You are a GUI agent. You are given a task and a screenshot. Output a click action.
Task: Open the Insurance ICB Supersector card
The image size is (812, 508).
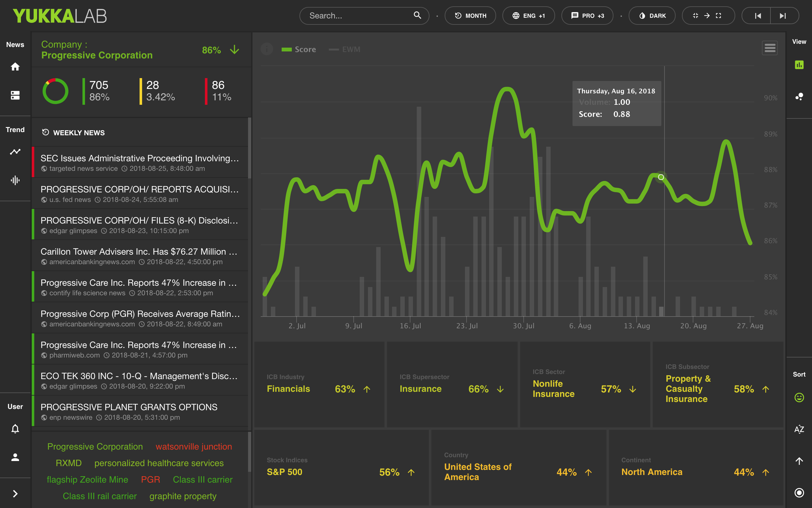[452, 384]
